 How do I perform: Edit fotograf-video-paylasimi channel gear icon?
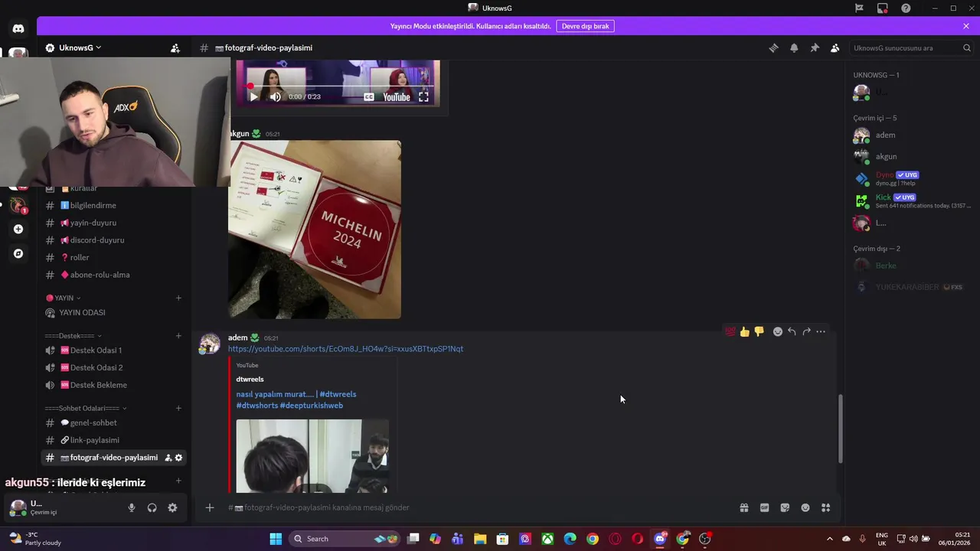tap(178, 458)
